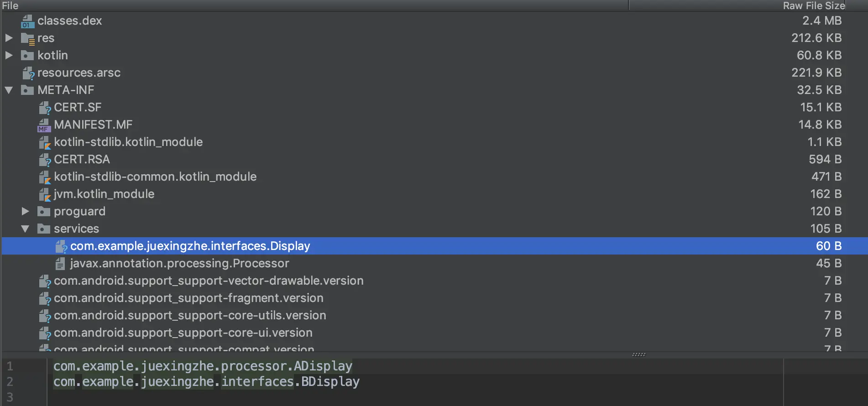The height and width of the screenshot is (406, 868).
Task: Expand the kotlin folder arrow
Action: (9, 55)
